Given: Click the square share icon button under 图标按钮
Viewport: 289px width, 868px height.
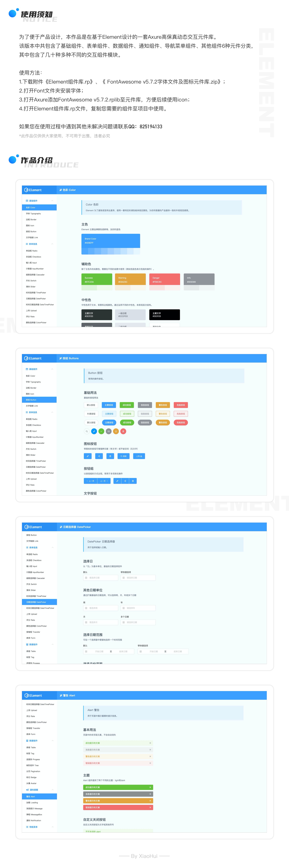Looking at the screenshot, I should pos(99,456).
